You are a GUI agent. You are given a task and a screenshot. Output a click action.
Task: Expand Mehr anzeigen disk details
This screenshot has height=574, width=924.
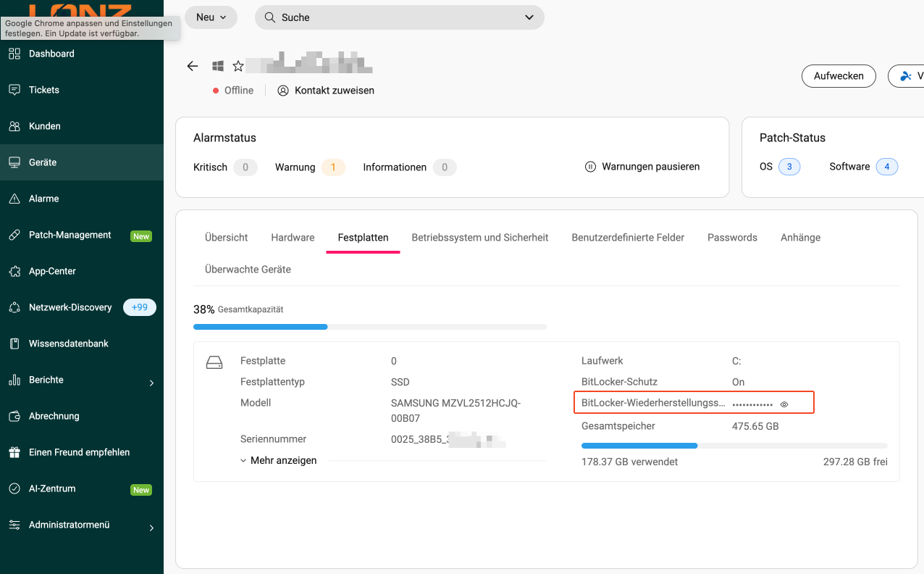pyautogui.click(x=278, y=460)
